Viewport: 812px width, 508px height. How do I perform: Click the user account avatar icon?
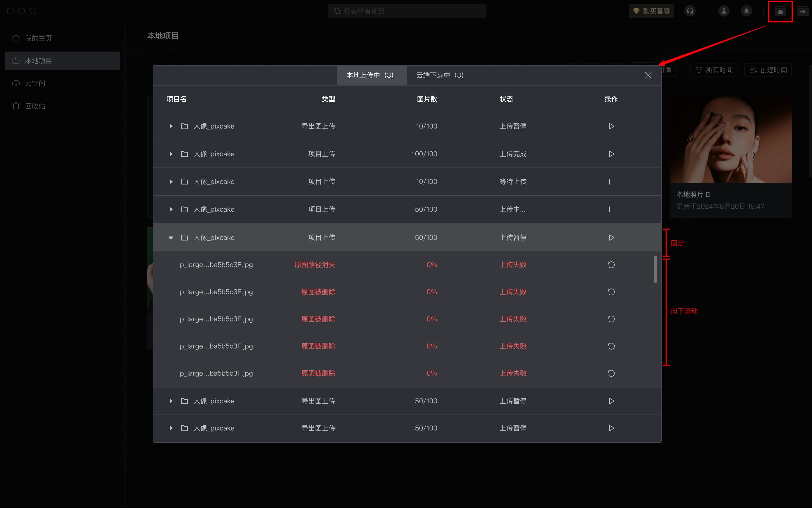724,11
